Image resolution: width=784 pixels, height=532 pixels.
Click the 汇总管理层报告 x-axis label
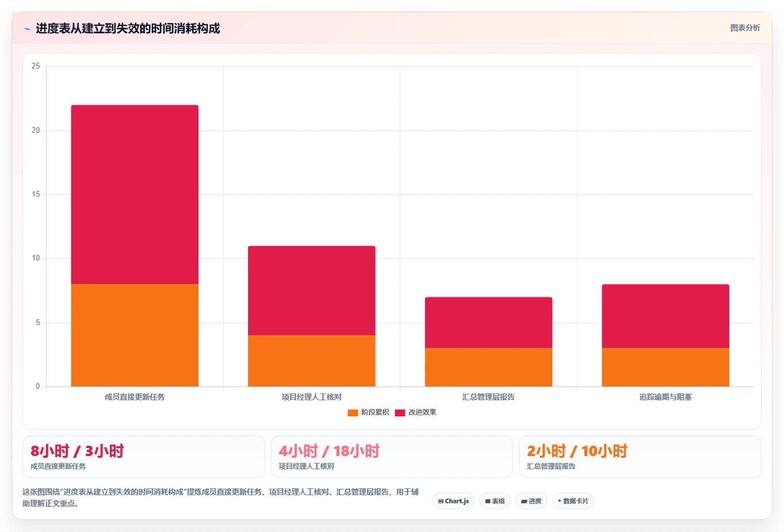coord(488,397)
